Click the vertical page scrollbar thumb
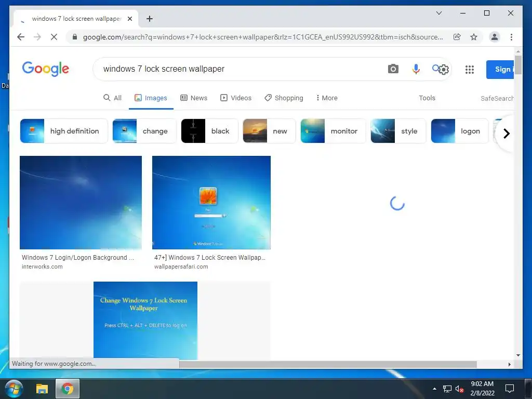The width and height of the screenshot is (532, 399). click(x=518, y=64)
